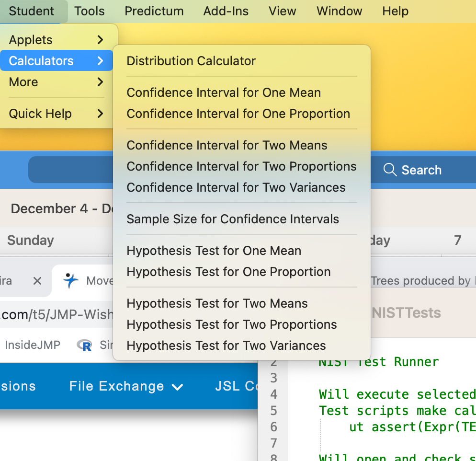The height and width of the screenshot is (461, 476).
Task: Expand the More submenu
Action: (23, 82)
